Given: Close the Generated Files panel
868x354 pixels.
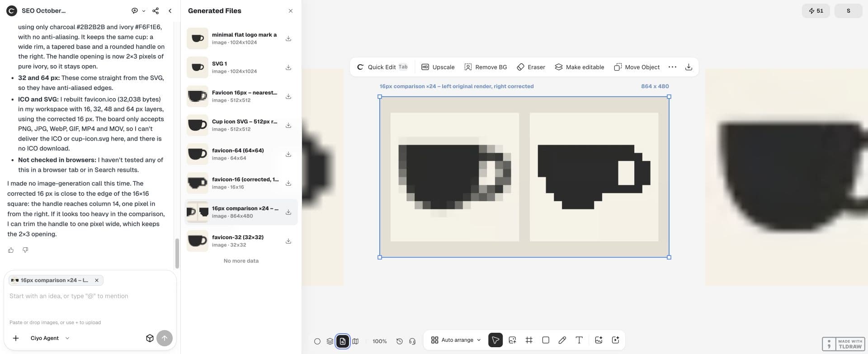Looking at the screenshot, I should point(291,11).
